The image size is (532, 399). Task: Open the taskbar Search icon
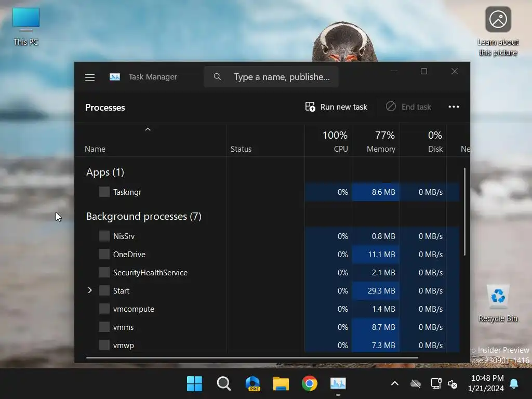(223, 384)
